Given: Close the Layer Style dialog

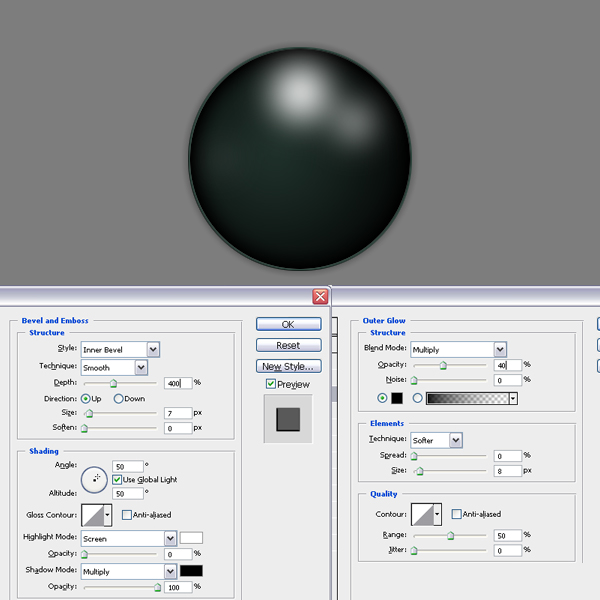Looking at the screenshot, I should (x=320, y=297).
